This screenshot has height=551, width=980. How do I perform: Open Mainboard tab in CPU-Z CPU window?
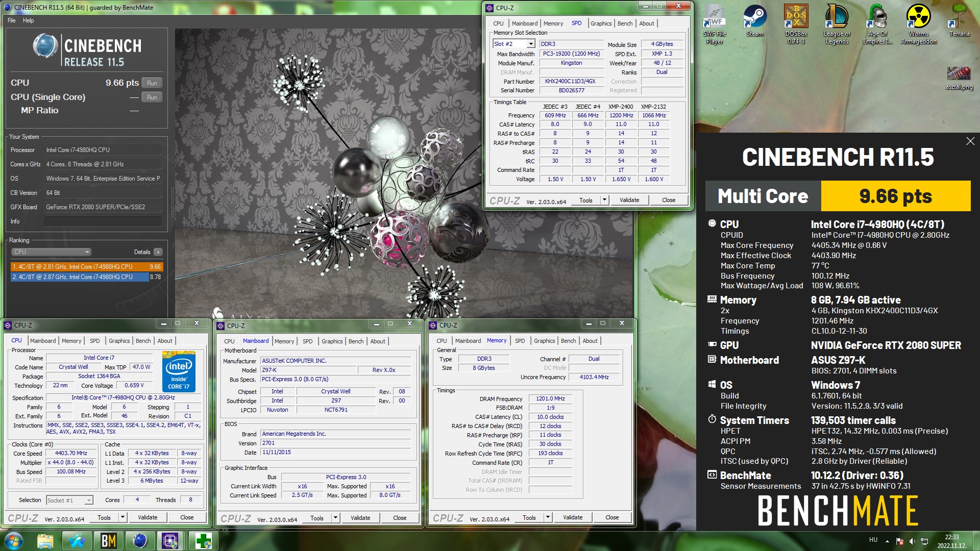pos(43,341)
